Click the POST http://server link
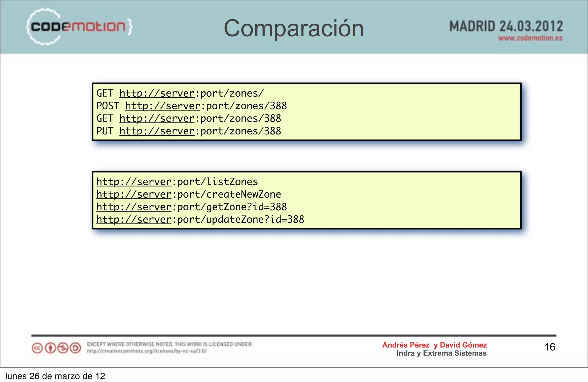 pos(163,106)
